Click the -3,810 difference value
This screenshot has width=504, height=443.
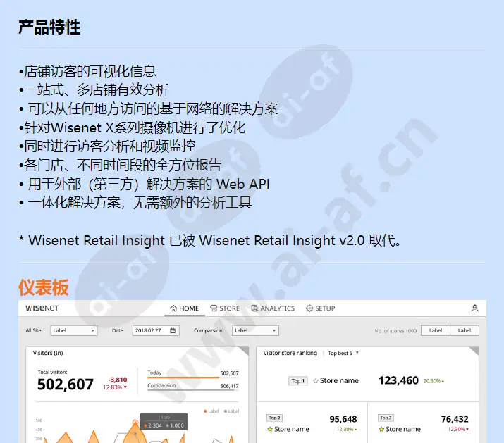[118, 380]
